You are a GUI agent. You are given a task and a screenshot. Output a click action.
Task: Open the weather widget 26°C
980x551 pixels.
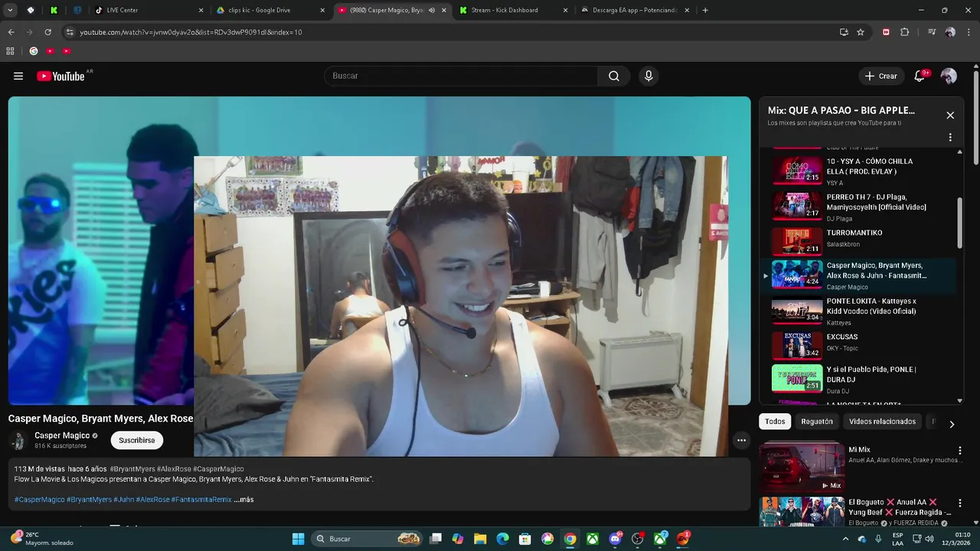[x=42, y=539]
